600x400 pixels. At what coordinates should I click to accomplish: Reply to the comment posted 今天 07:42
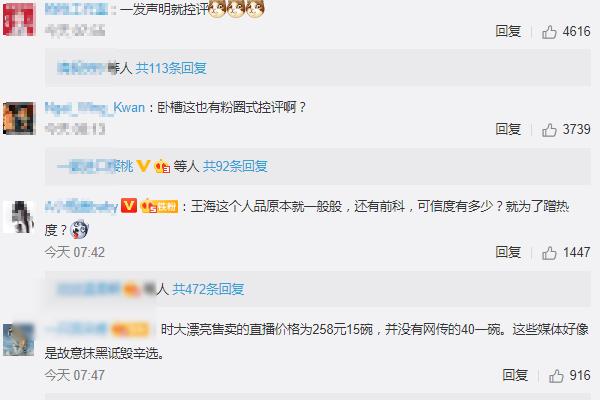coord(508,252)
